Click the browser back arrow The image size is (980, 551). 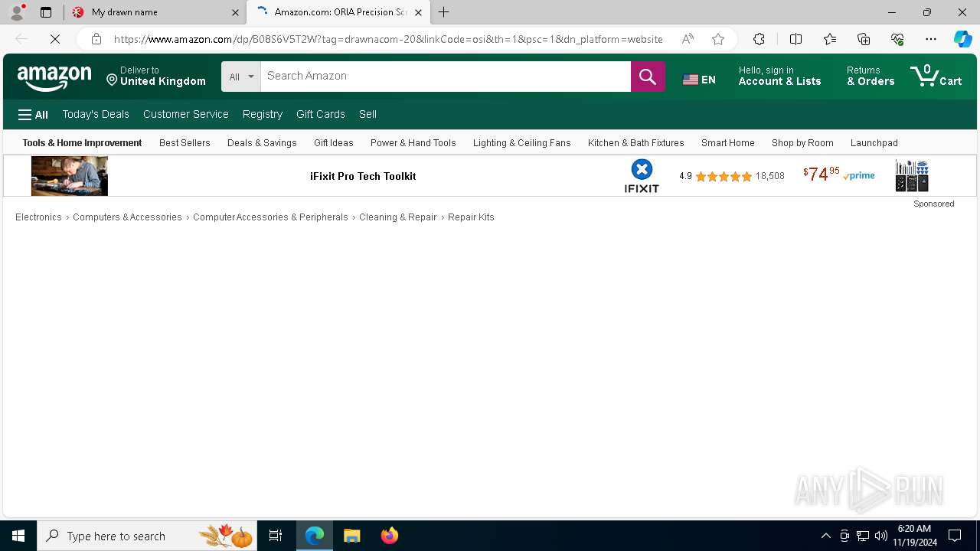click(21, 39)
